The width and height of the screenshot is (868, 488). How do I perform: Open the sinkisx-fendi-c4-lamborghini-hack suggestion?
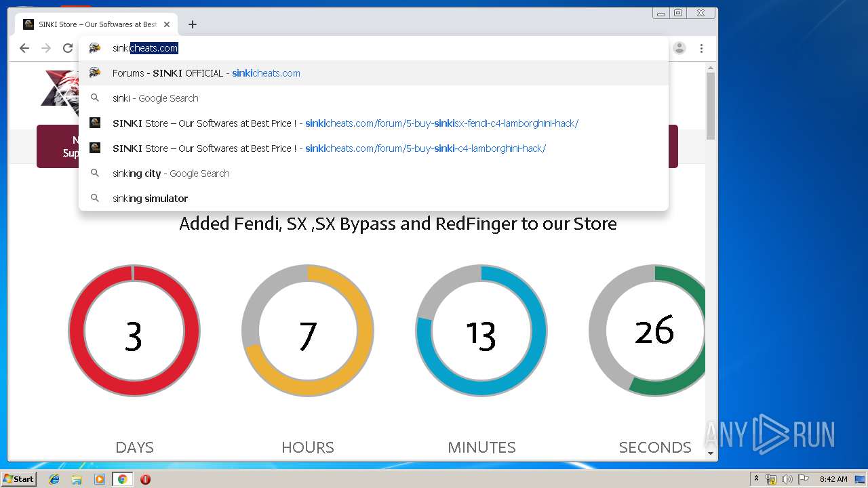pos(374,123)
